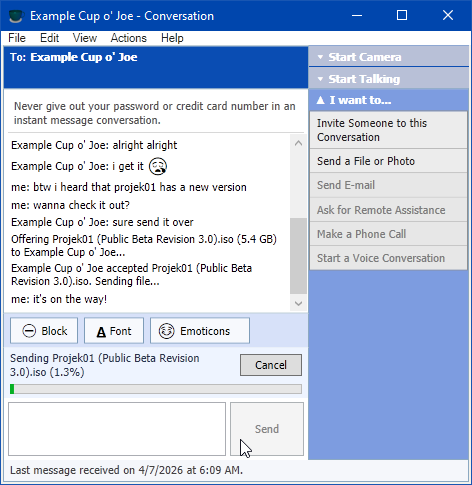Click the chat history scrollbar thumb

pos(298,256)
